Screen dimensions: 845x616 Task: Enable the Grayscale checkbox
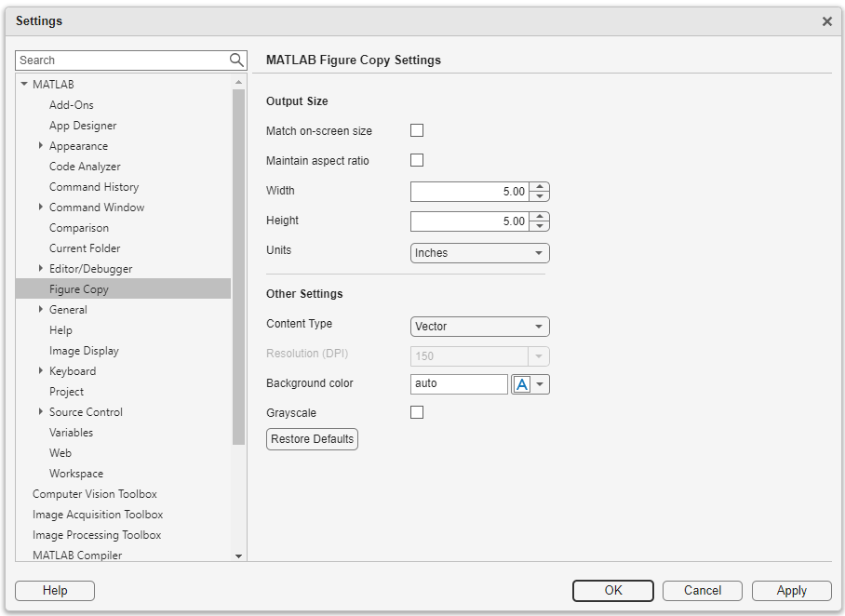tap(417, 412)
